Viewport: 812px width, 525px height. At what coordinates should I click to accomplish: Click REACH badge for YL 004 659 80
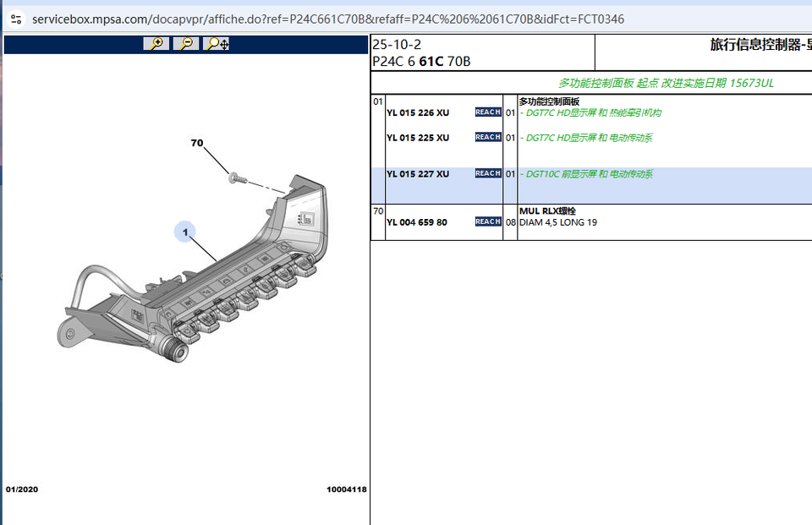(x=487, y=221)
